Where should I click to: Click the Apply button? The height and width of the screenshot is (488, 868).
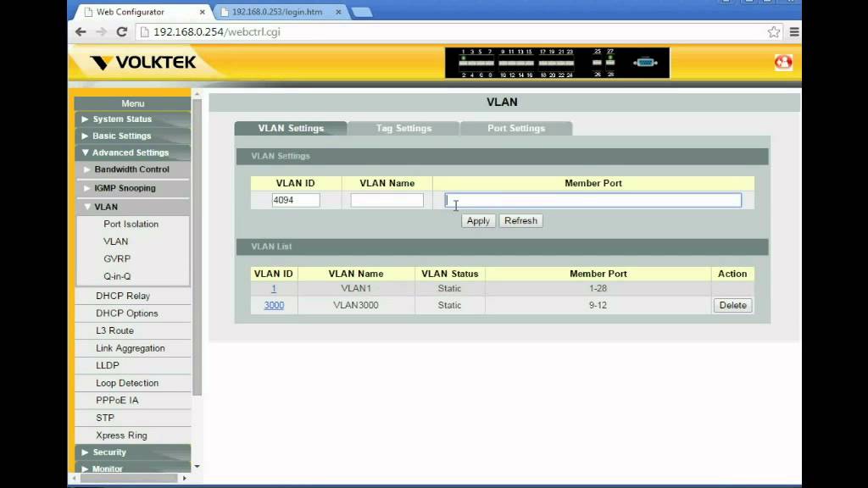click(478, 221)
